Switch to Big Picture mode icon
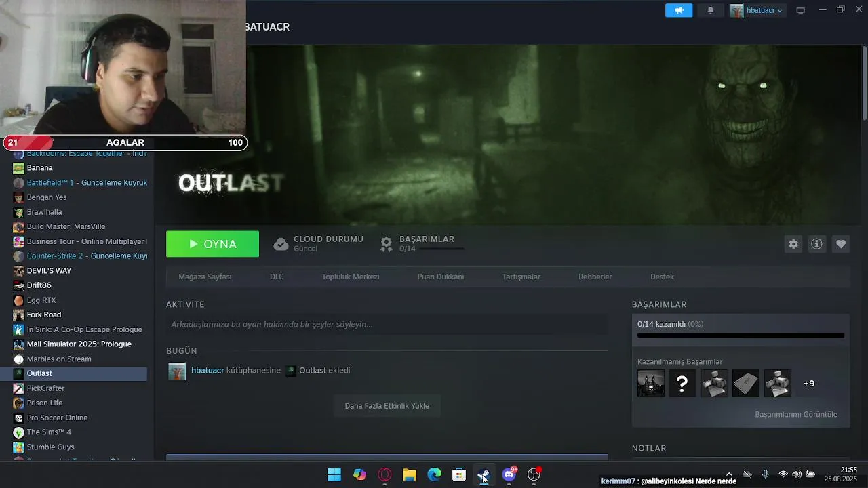868x488 pixels. pyautogui.click(x=801, y=10)
